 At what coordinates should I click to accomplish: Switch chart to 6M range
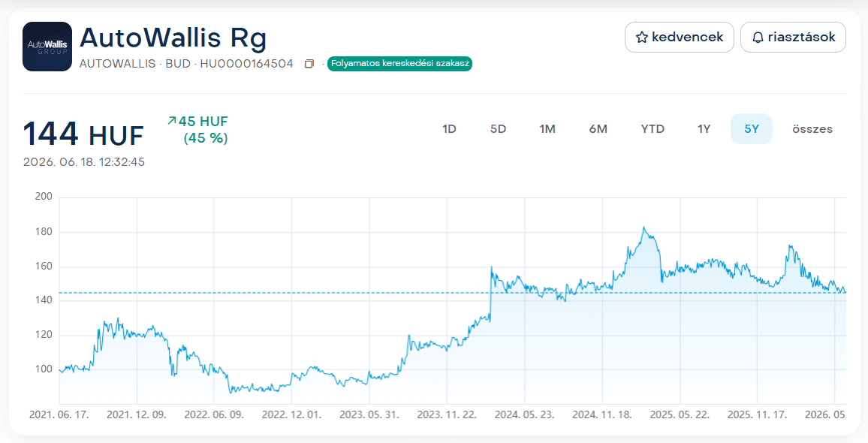click(598, 129)
